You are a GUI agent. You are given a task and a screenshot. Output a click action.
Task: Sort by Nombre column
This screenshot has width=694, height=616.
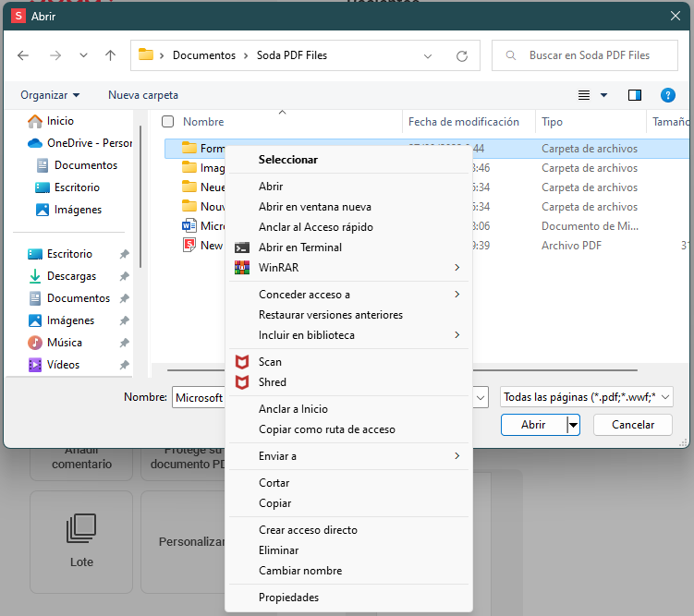(203, 122)
